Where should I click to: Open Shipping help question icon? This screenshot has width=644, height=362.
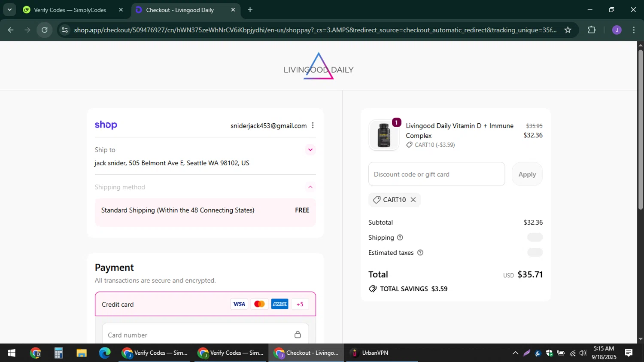pos(400,237)
